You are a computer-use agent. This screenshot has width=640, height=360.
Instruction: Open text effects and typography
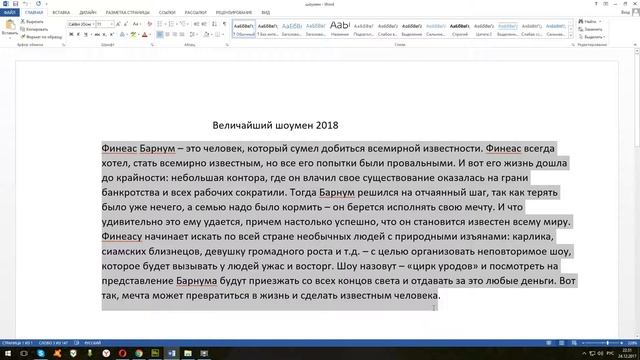tap(122, 35)
